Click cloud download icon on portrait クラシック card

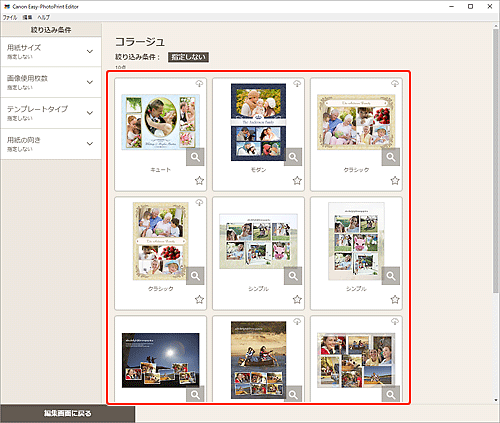pos(199,202)
